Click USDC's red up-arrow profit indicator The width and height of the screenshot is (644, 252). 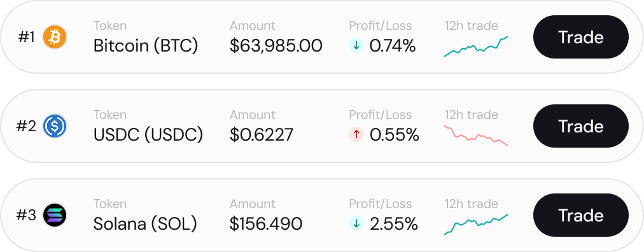point(356,135)
